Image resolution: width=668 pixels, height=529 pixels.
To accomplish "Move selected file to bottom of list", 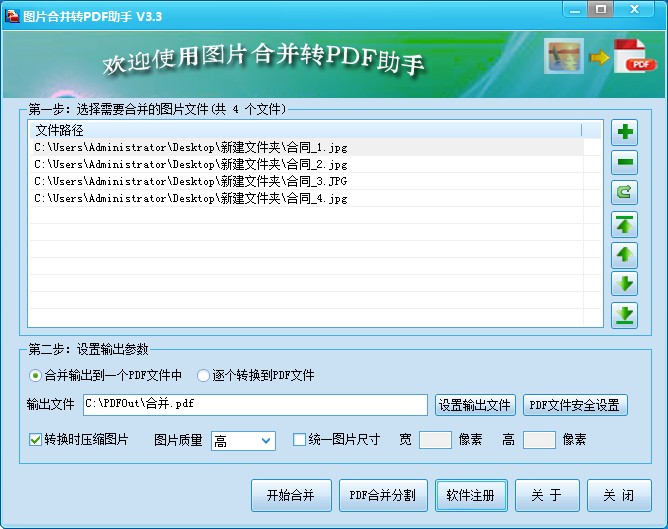I will tap(624, 315).
